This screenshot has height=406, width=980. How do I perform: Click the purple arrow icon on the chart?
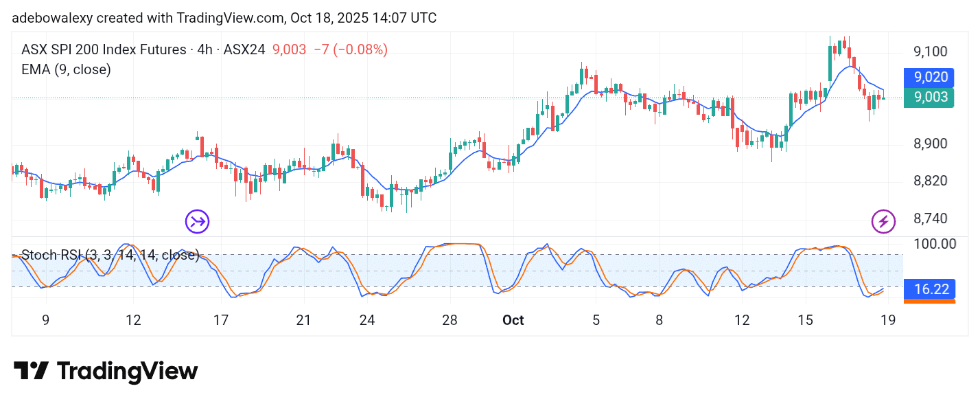pyautogui.click(x=198, y=221)
